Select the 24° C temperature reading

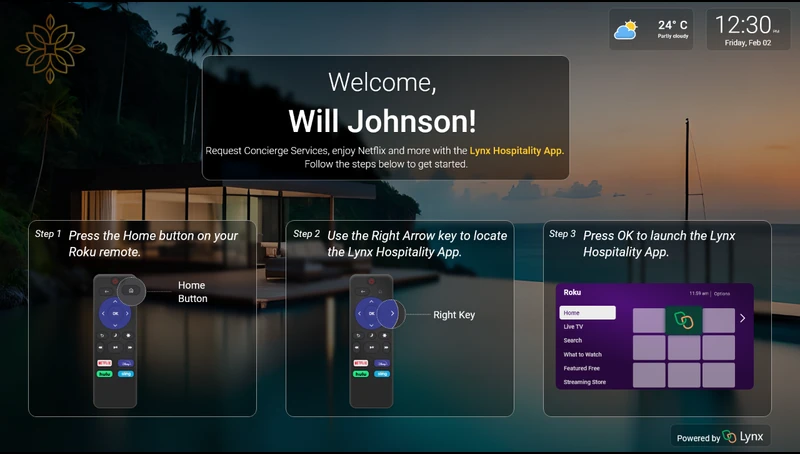pos(672,25)
